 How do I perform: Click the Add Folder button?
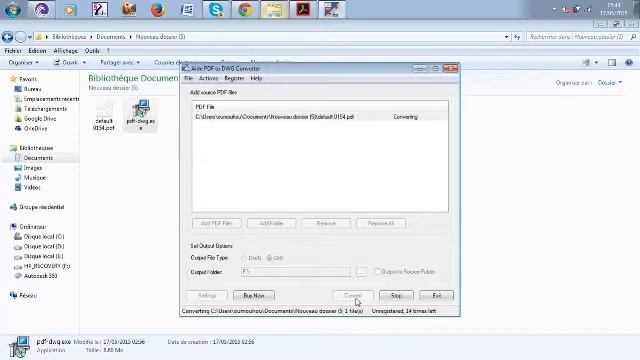point(271,223)
